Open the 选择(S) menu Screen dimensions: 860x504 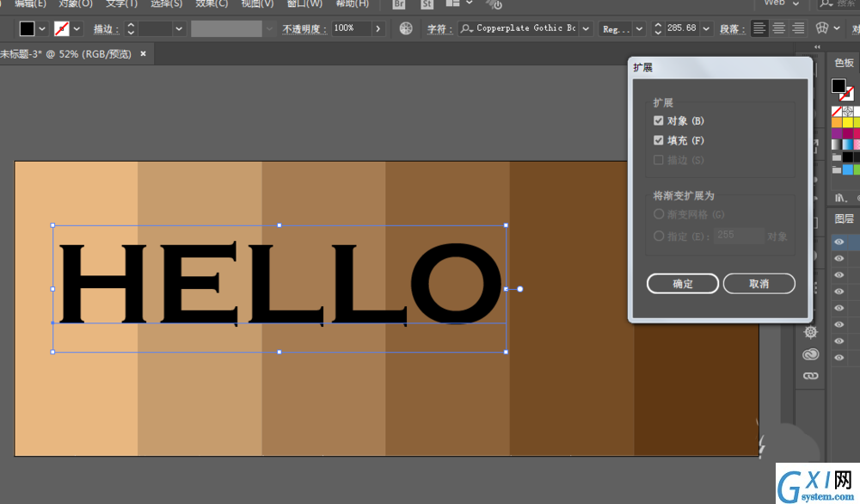click(166, 3)
